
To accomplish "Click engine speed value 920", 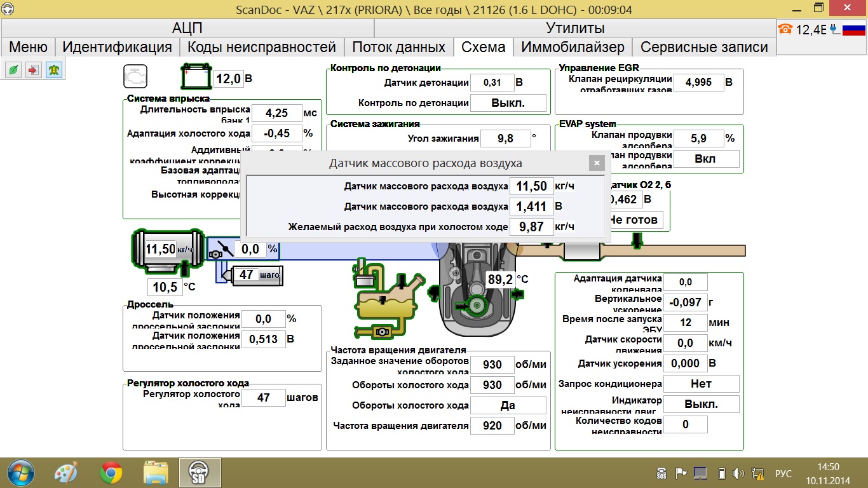I will (492, 426).
